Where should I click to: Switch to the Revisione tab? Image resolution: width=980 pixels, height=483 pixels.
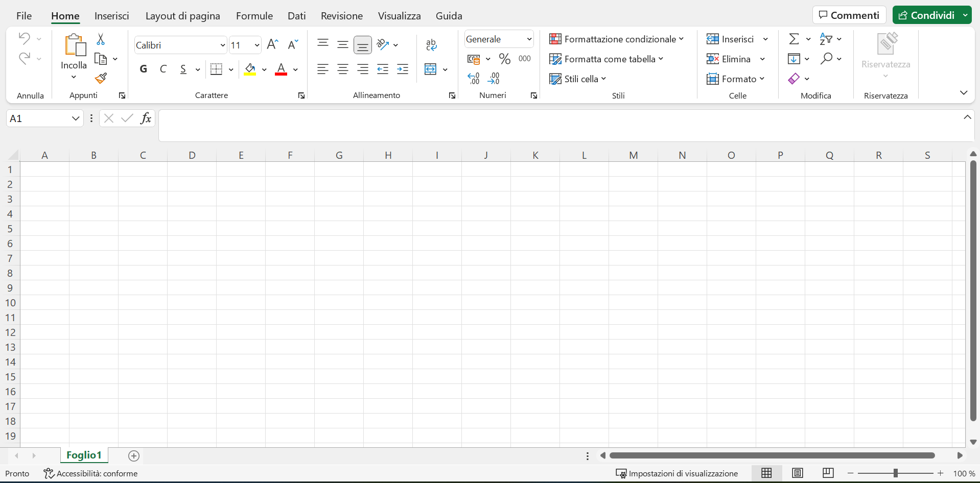[x=342, y=16]
